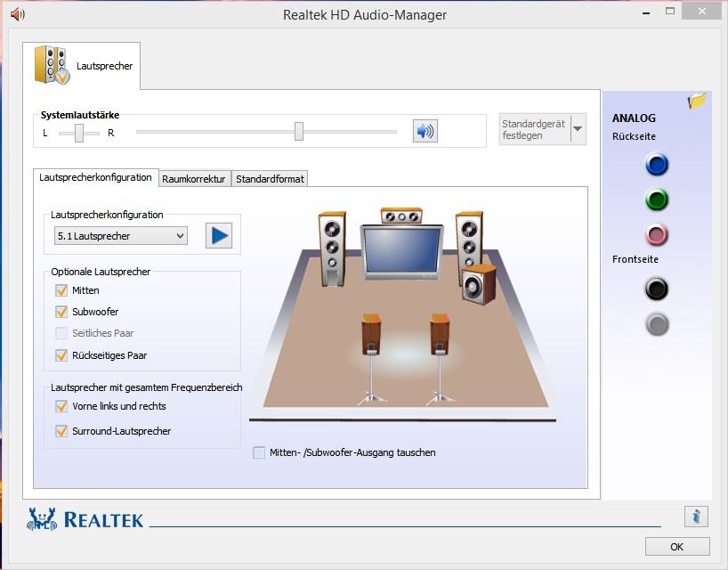The image size is (728, 570).
Task: Click the TV screen in the room diagram
Action: (x=401, y=252)
